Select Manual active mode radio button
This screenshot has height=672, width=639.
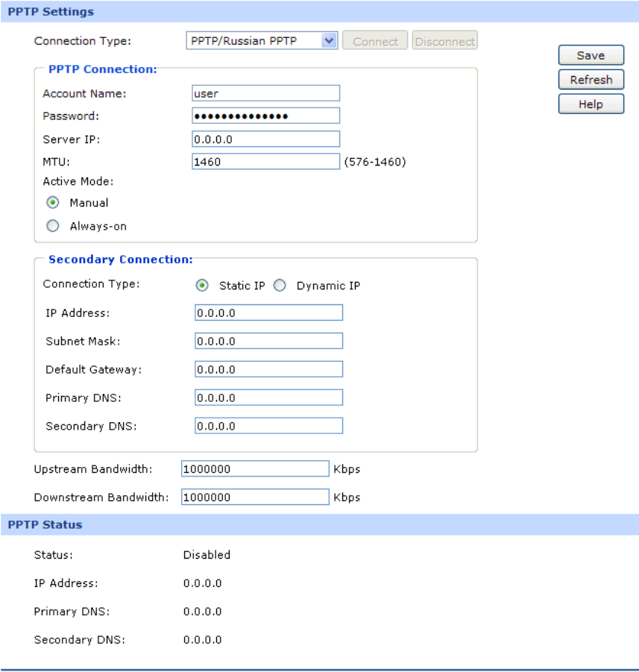53,202
